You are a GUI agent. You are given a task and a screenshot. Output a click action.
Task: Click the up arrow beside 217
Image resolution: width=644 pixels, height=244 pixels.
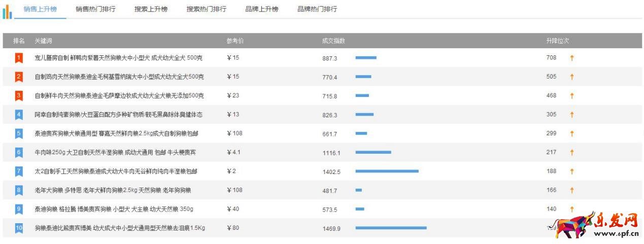572,152
